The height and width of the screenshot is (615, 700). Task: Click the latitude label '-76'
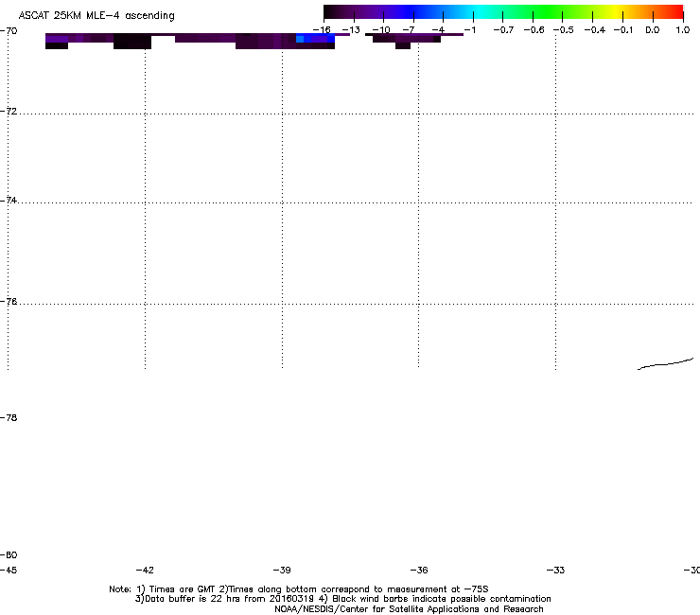[x=9, y=302]
